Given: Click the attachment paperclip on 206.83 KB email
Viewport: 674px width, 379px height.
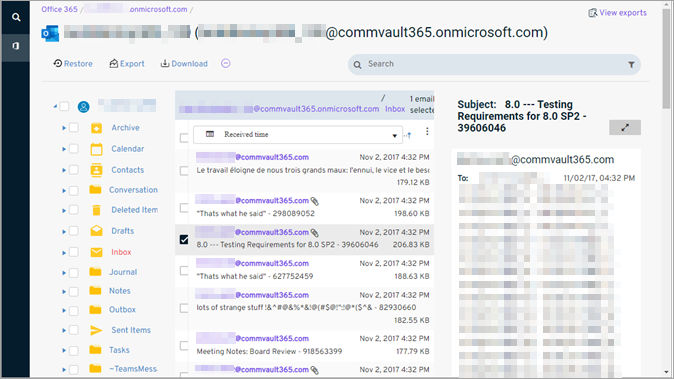Looking at the screenshot, I should (315, 233).
